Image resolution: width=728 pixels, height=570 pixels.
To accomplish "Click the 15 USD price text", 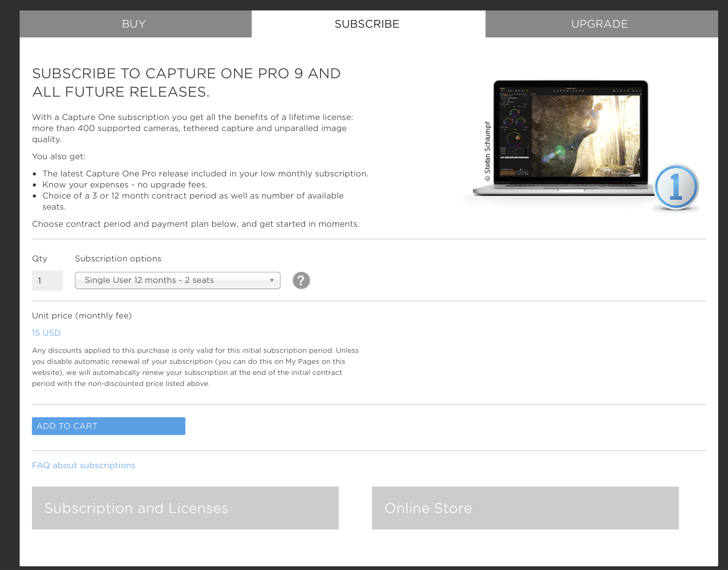I will 46,333.
